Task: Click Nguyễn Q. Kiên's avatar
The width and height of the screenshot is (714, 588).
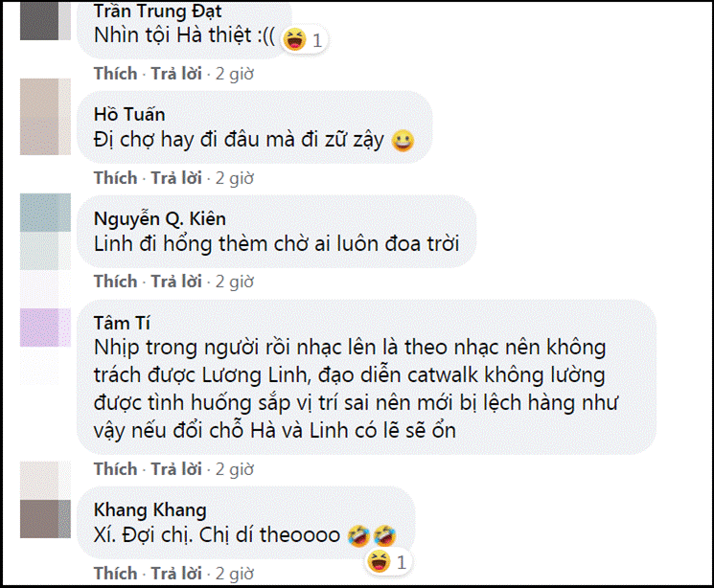Action: pos(45,227)
